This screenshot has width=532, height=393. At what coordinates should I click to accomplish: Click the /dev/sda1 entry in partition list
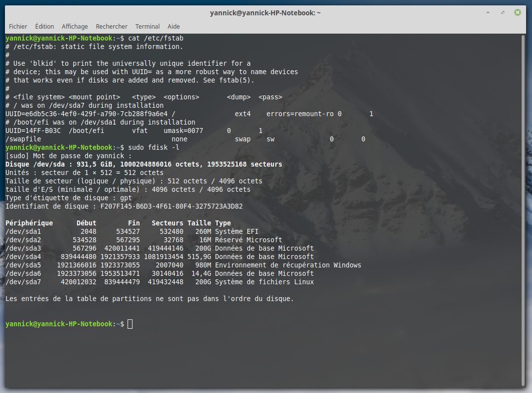tap(23, 231)
